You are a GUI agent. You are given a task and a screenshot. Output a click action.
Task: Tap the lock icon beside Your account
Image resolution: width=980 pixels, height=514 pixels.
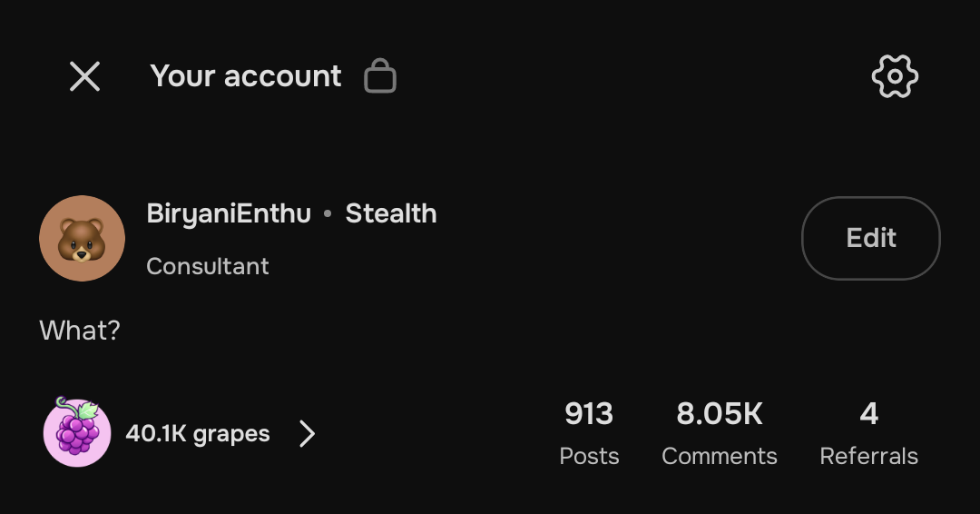(380, 76)
